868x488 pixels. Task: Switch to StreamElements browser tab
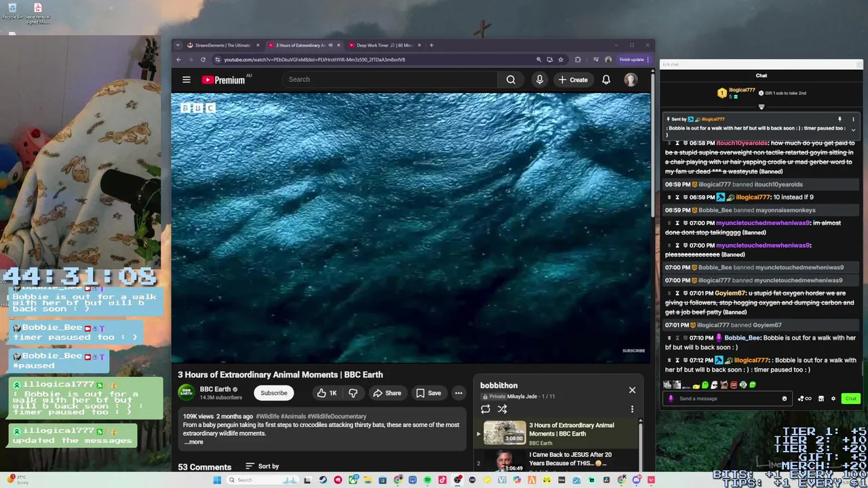tap(222, 45)
